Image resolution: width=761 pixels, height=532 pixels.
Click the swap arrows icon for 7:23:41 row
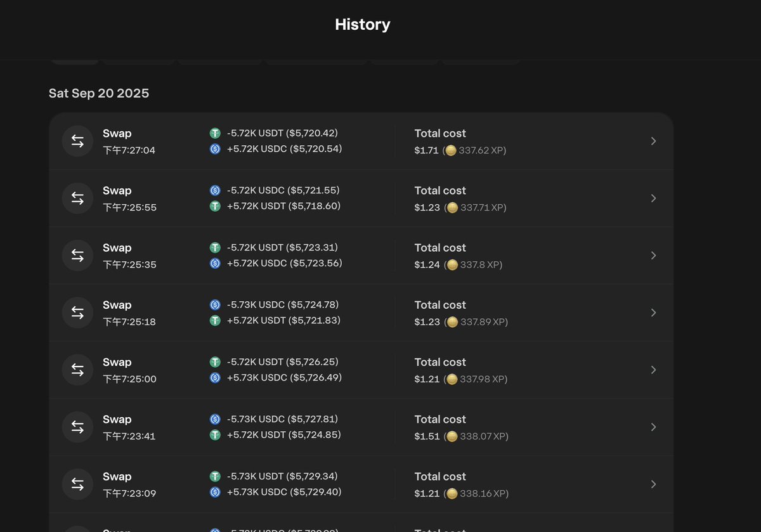click(77, 427)
